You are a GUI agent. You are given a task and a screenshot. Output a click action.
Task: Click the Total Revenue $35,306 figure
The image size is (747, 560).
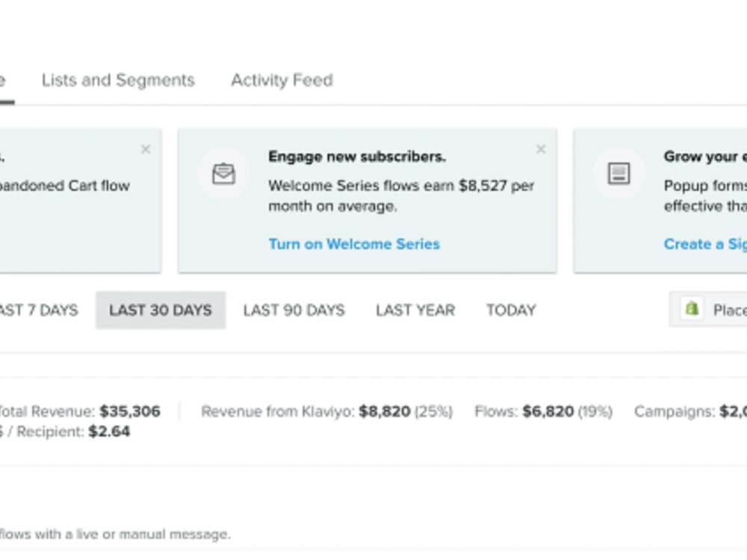pyautogui.click(x=129, y=411)
